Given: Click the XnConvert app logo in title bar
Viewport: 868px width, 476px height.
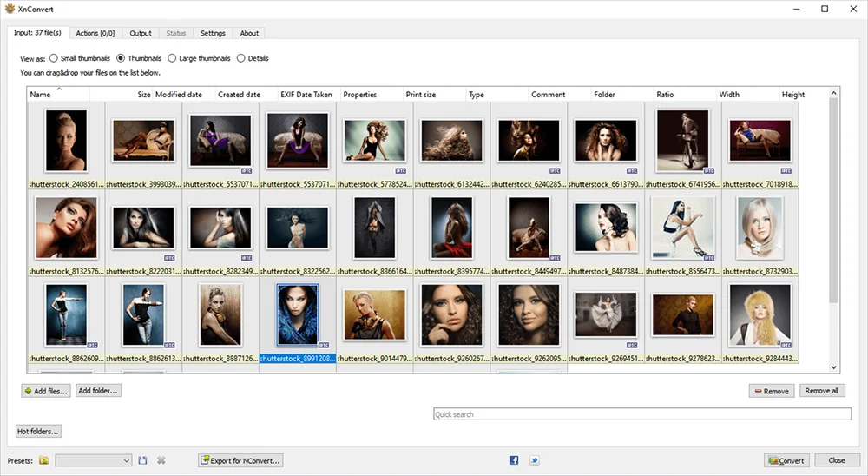Looking at the screenshot, I should (x=10, y=9).
